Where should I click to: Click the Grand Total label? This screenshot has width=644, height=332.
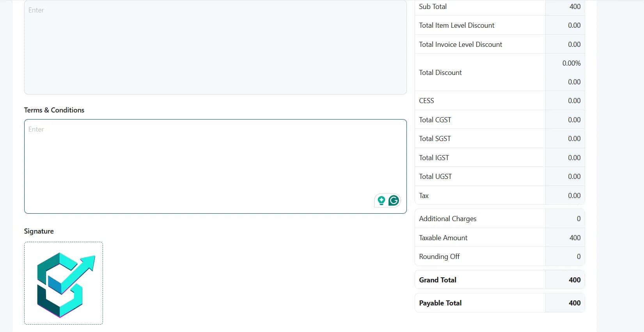(438, 280)
